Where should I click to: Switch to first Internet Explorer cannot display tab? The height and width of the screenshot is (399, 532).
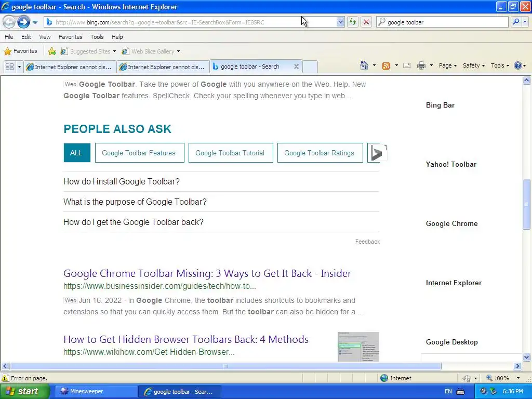(x=70, y=67)
